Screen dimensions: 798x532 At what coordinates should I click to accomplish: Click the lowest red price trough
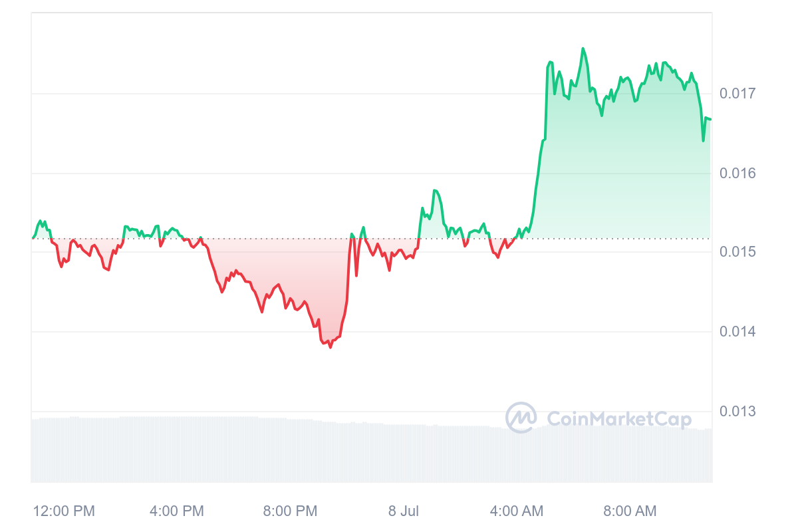pos(330,346)
